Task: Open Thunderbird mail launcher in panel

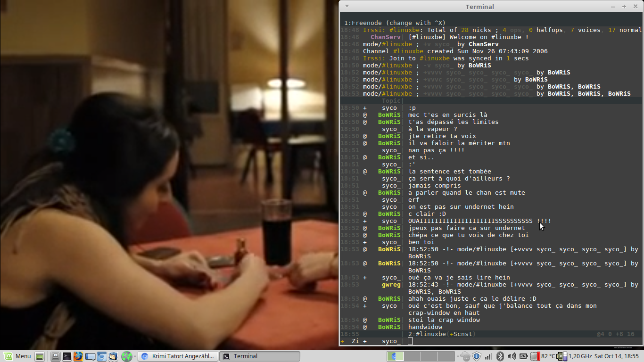Action: click(113, 356)
